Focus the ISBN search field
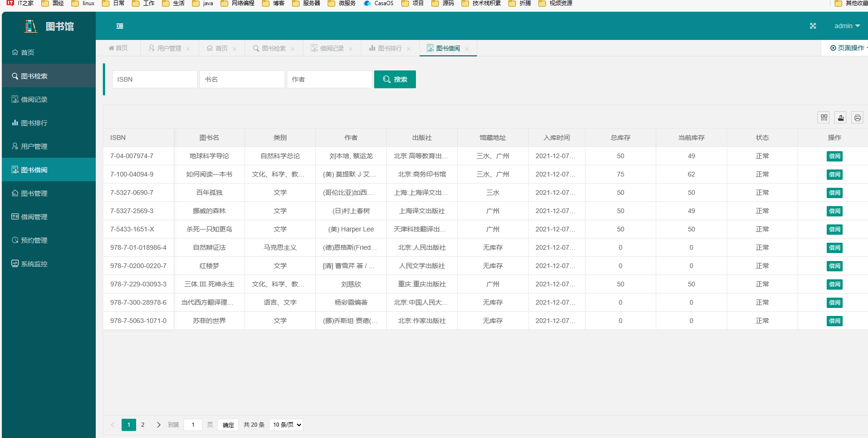This screenshot has width=868, height=438. point(155,79)
